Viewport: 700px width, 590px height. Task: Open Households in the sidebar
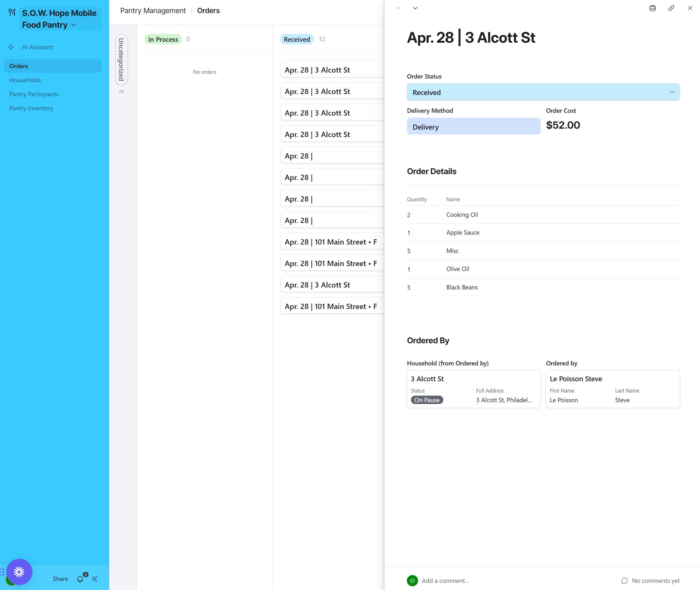[25, 80]
